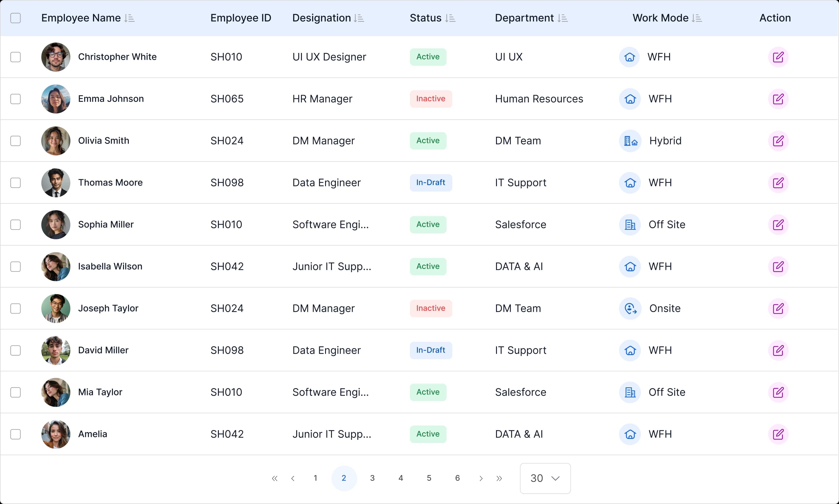Sort by Employee Name column icon

[130, 18]
